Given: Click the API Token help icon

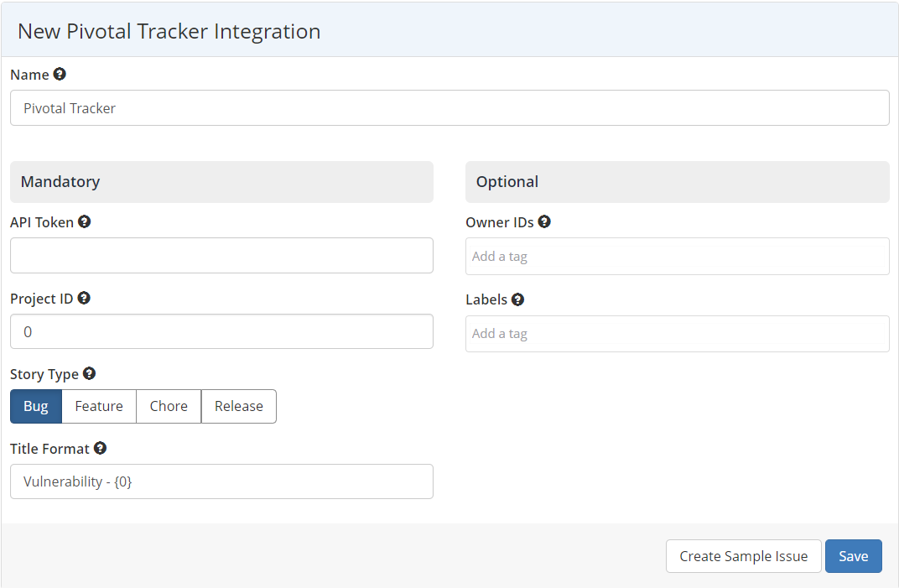Looking at the screenshot, I should 84,221.
